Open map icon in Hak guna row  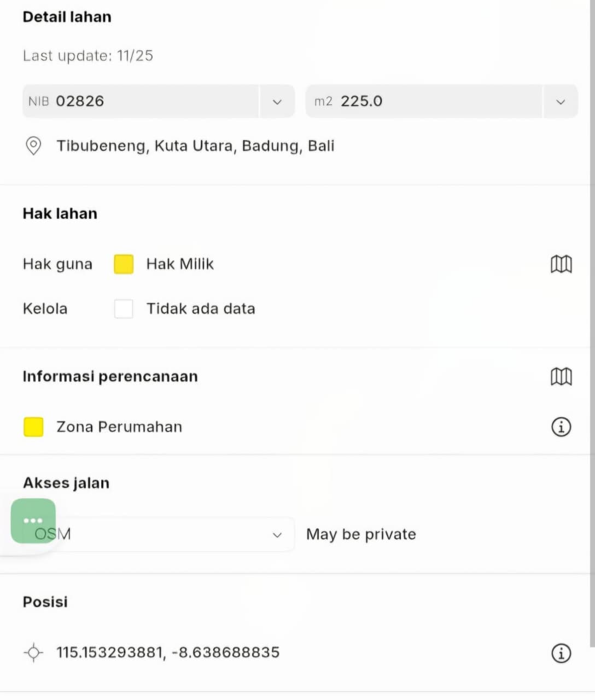click(x=561, y=264)
